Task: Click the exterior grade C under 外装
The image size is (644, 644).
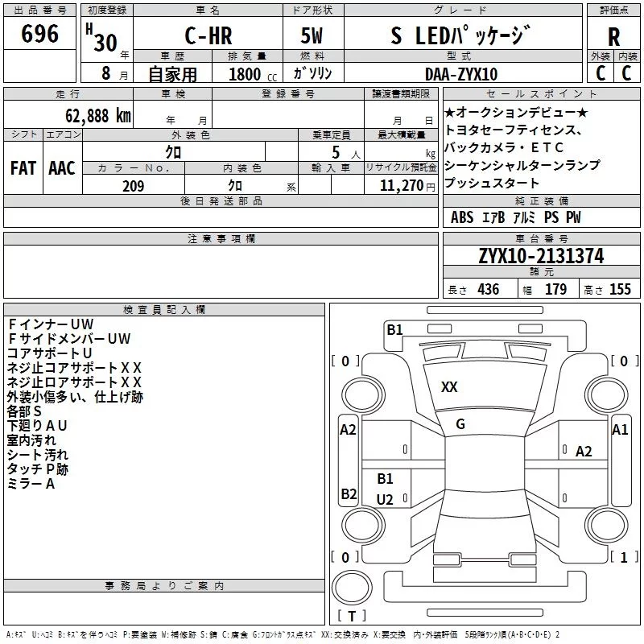Action: [601, 73]
